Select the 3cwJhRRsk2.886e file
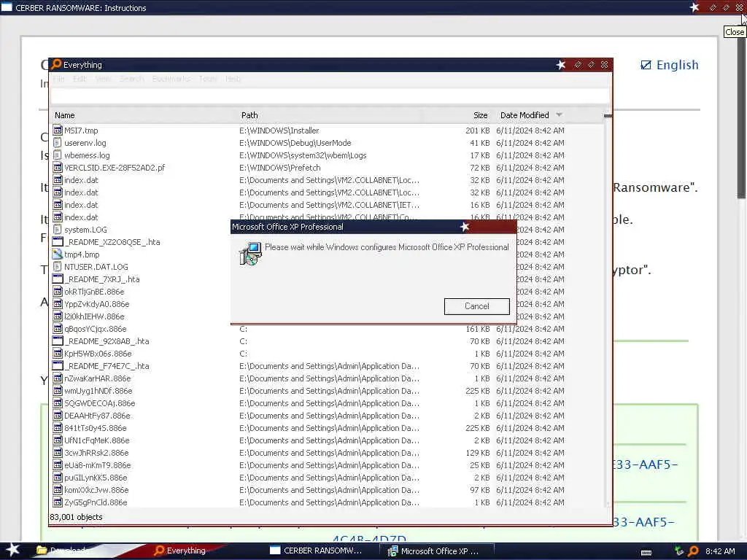This screenshot has width=747, height=560. coord(96,452)
